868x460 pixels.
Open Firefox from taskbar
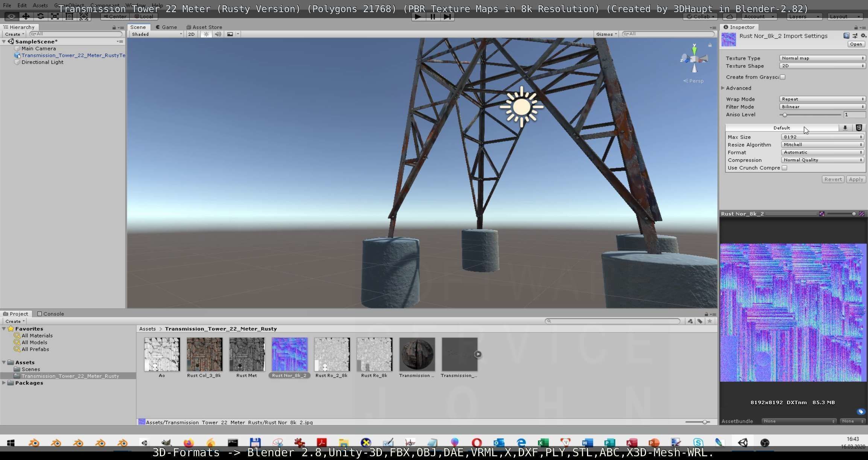point(188,443)
